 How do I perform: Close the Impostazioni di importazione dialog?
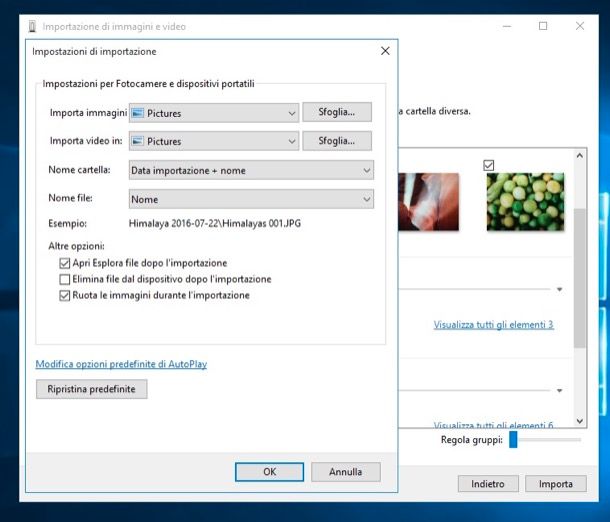[x=385, y=50]
